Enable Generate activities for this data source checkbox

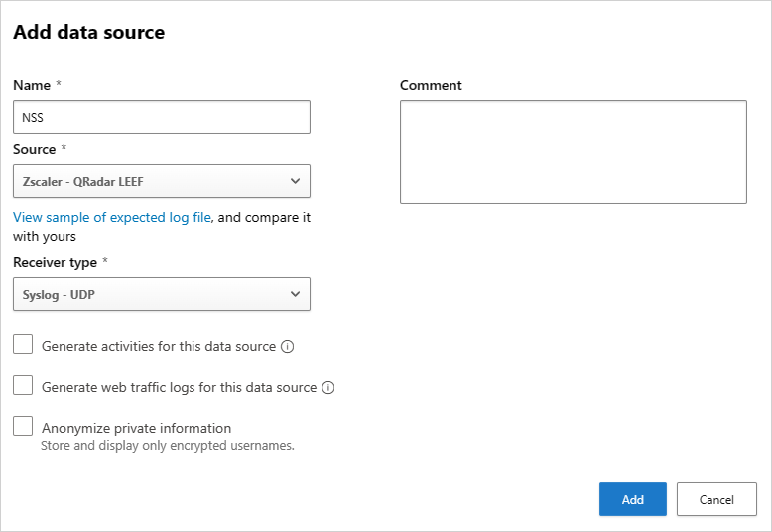tap(23, 345)
